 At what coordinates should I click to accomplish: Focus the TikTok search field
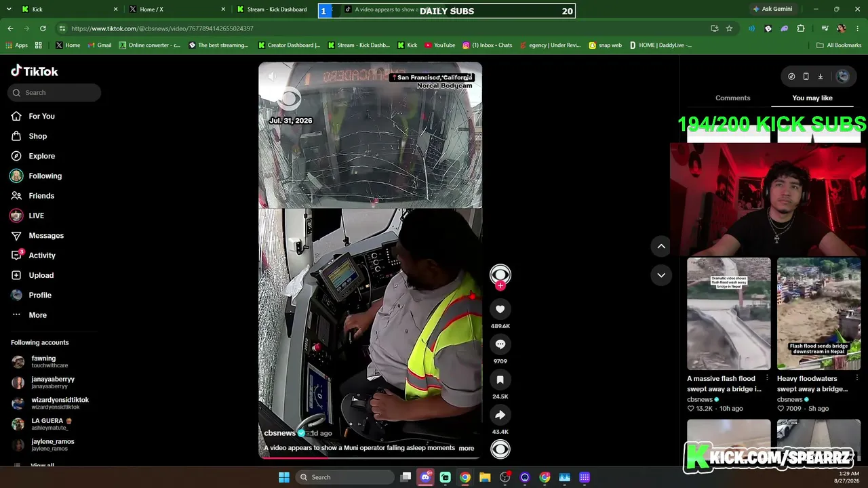[55, 93]
